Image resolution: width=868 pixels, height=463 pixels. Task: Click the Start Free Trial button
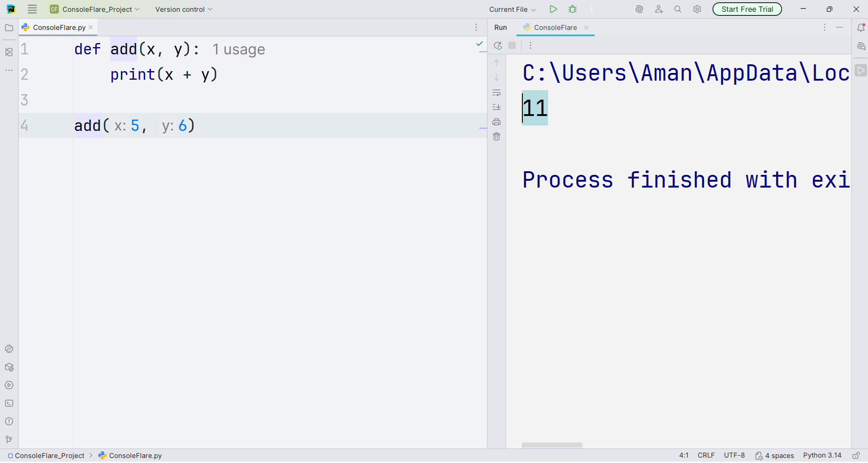pyautogui.click(x=747, y=9)
